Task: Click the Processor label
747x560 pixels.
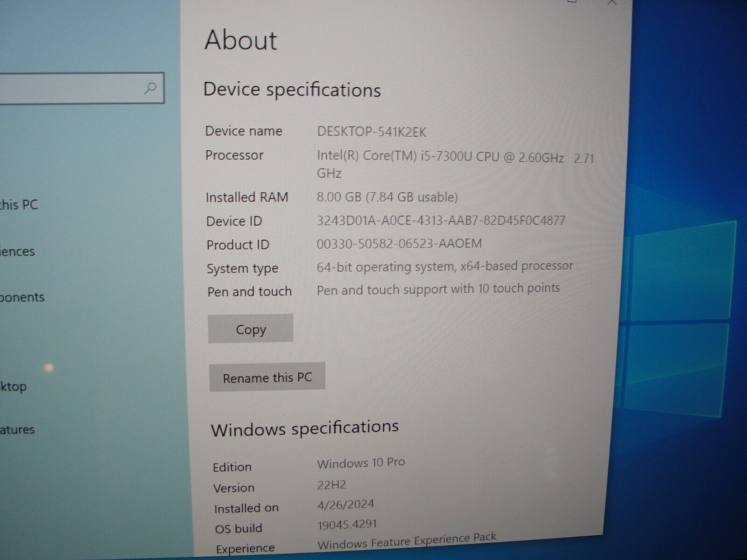Action: (234, 155)
